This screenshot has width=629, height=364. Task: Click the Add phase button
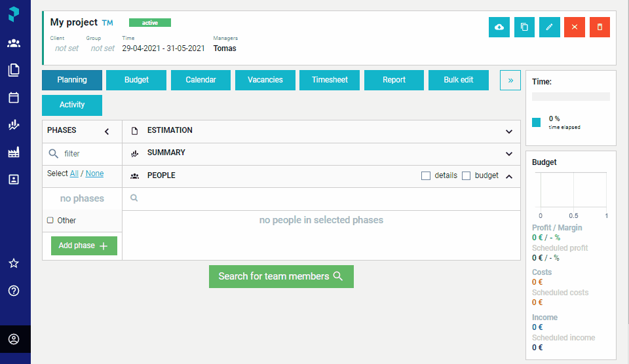[x=84, y=246]
